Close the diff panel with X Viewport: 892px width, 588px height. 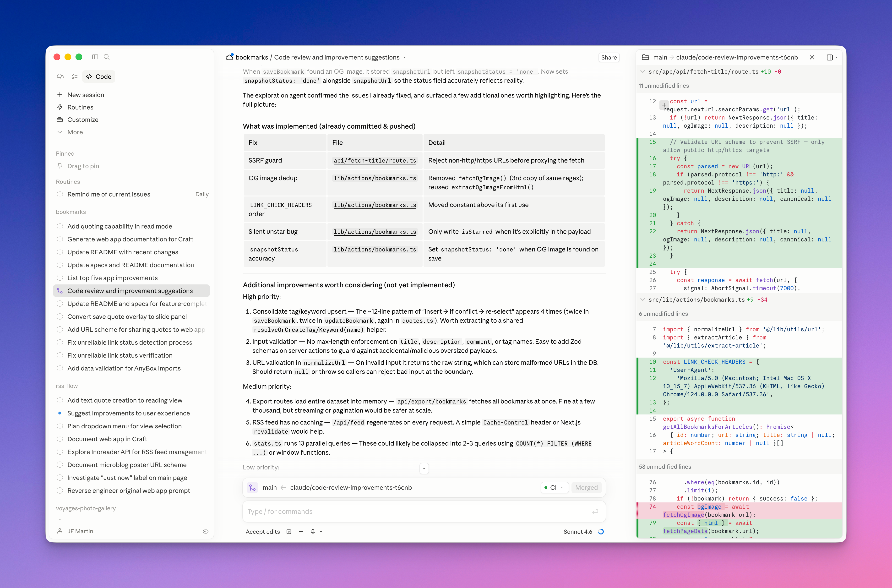click(x=812, y=57)
